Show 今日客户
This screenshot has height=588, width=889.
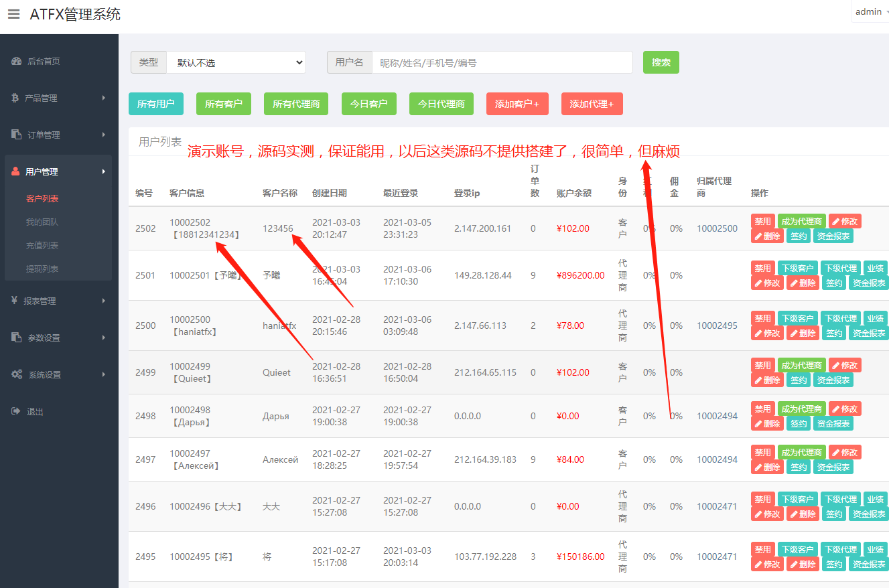click(369, 104)
